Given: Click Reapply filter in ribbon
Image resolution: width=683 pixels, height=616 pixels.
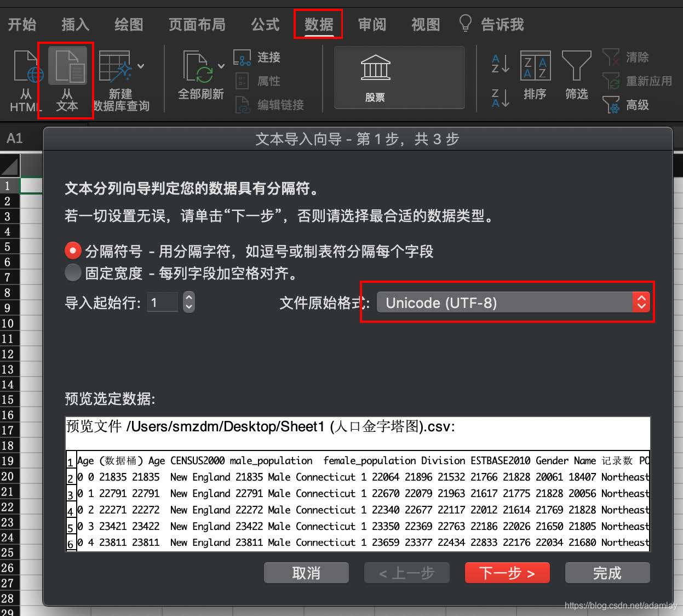Looking at the screenshot, I should point(637,81).
